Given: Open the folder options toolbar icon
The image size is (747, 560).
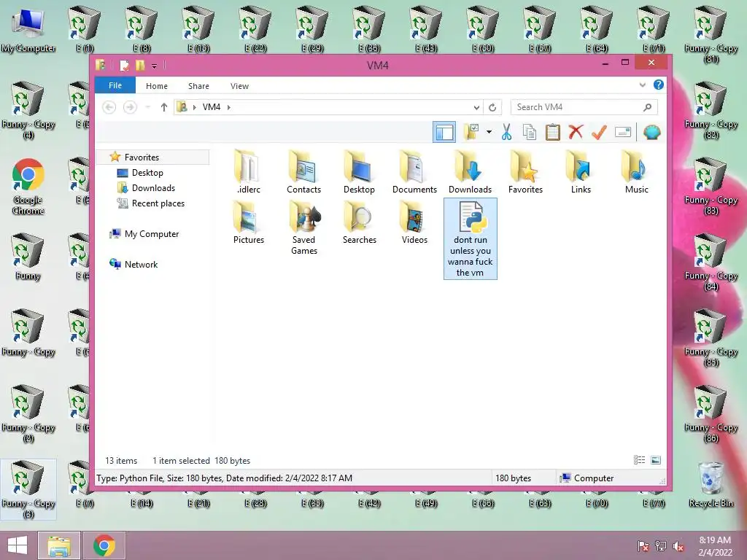Looking at the screenshot, I should (x=472, y=132).
